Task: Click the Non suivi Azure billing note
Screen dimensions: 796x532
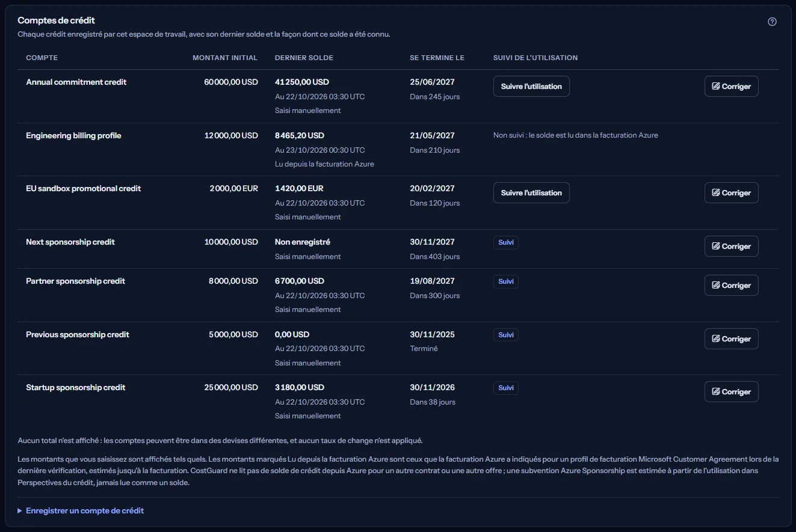Action: 576,135
